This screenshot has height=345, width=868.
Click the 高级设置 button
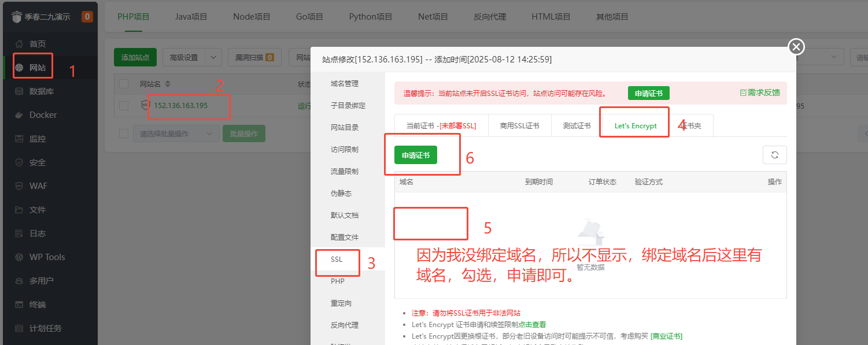pyautogui.click(x=184, y=57)
